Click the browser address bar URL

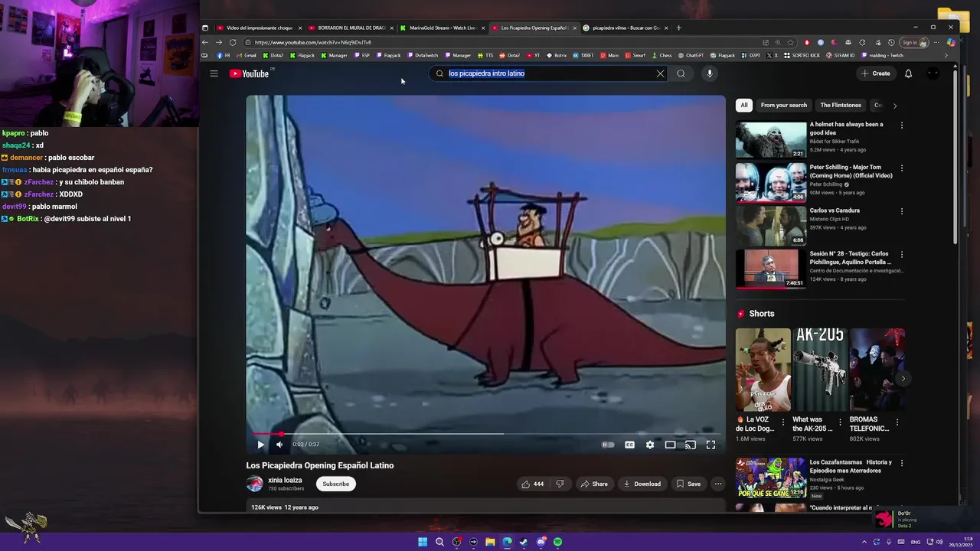[313, 42]
